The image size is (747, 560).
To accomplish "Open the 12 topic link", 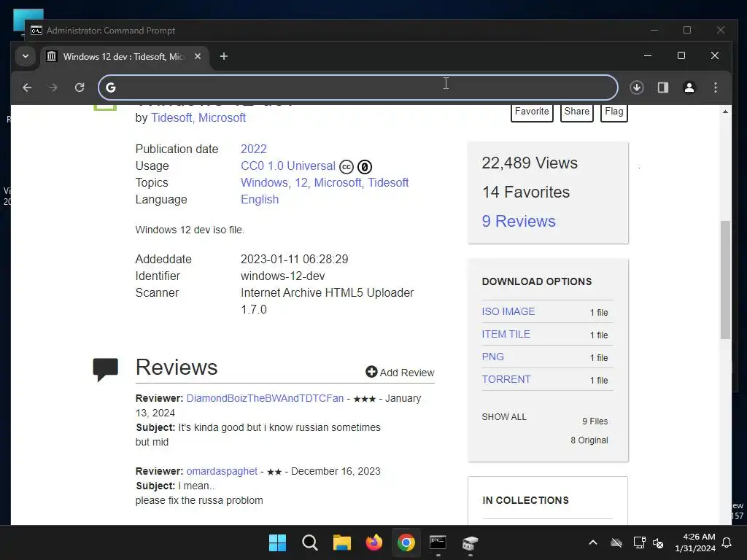I will tap(301, 183).
